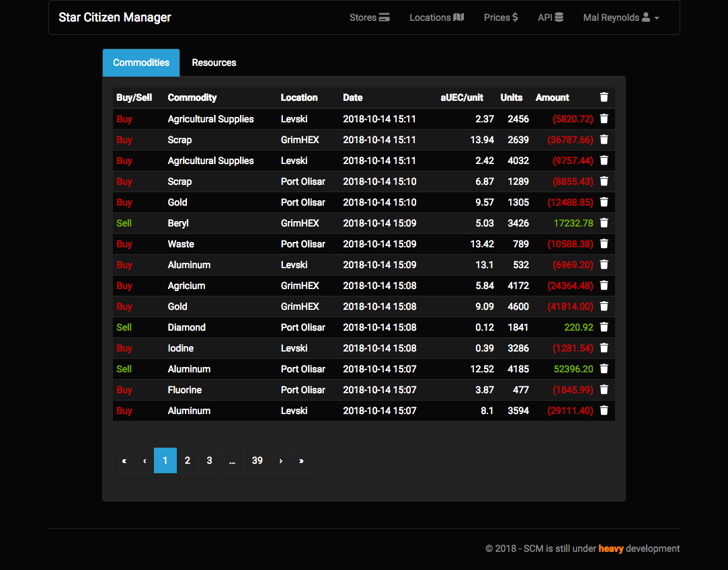Go to page 3
The width and height of the screenshot is (728, 570).
[x=210, y=460]
